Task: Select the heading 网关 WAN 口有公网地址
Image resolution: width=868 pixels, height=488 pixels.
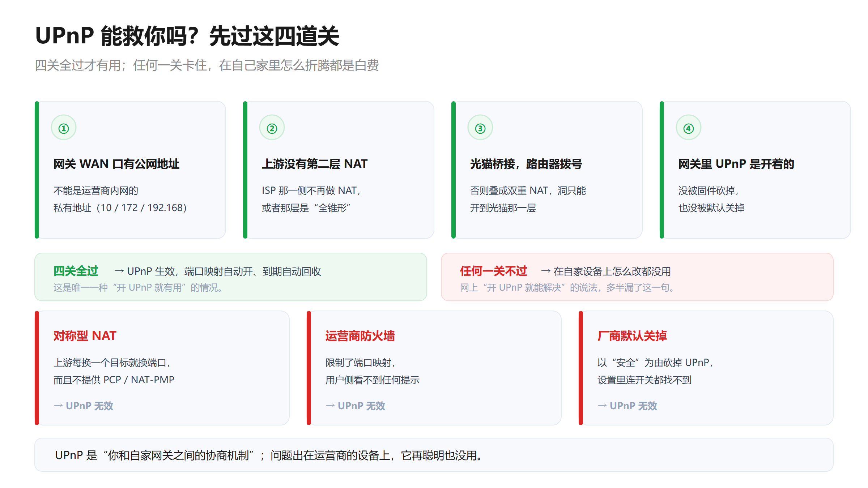Action: click(116, 164)
